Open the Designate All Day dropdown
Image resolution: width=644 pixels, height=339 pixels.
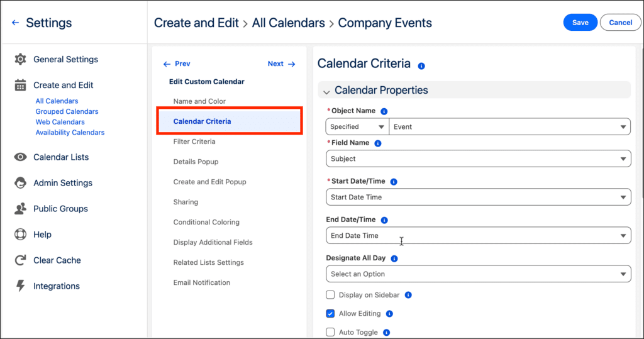pos(478,274)
